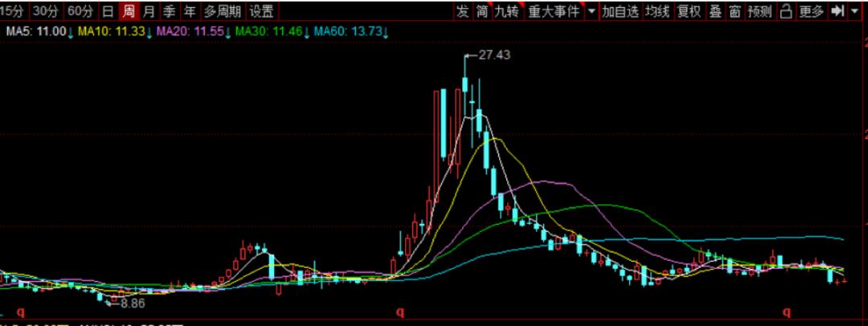Viewport: 868px width, 326px height.
Task: Click the MA5: 11.00 indicator label
Action: [39, 32]
